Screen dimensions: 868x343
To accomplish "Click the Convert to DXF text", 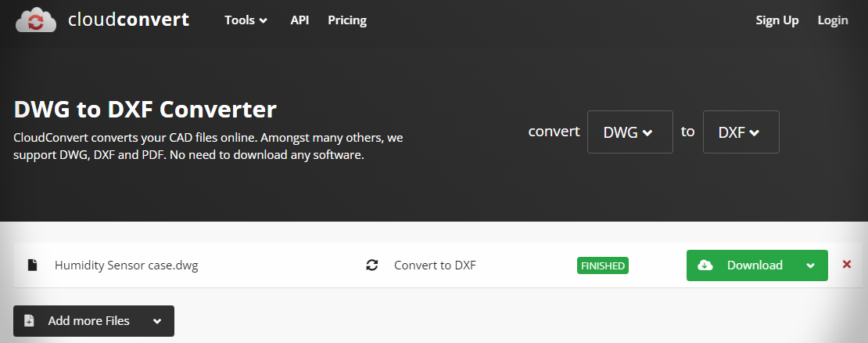I will (x=435, y=265).
